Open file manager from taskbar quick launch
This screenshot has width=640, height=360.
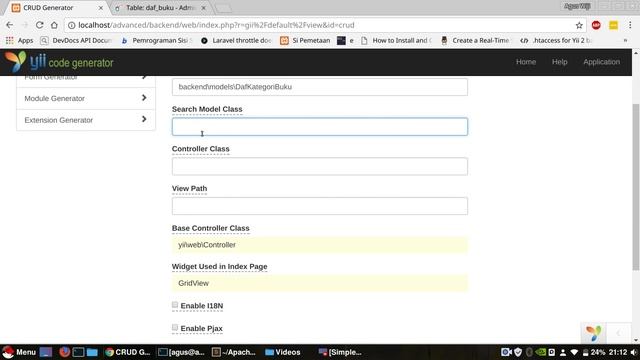pos(92,352)
